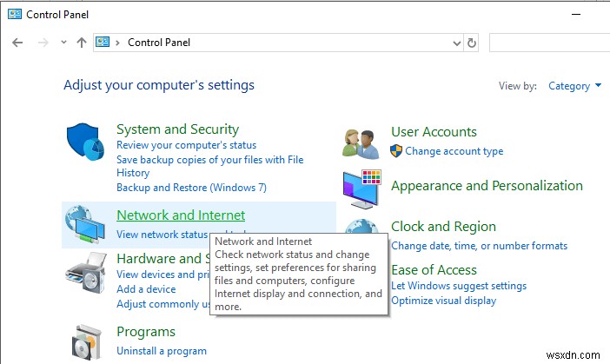This screenshot has width=610, height=364.
Task: Click the User Accounts people icon
Action: [361, 143]
